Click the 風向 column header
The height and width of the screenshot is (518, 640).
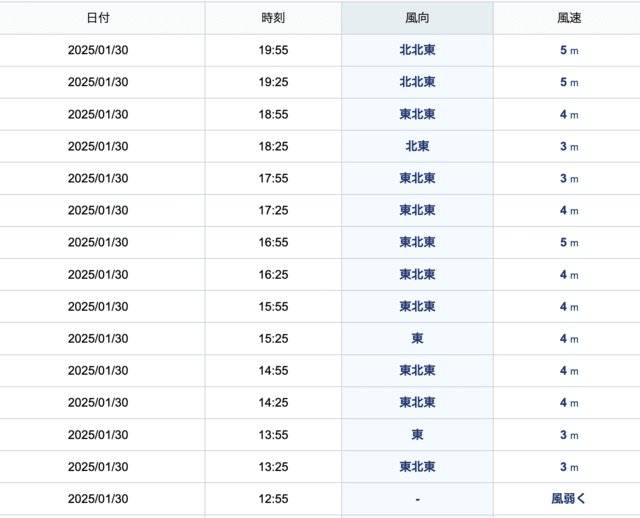pyautogui.click(x=417, y=18)
